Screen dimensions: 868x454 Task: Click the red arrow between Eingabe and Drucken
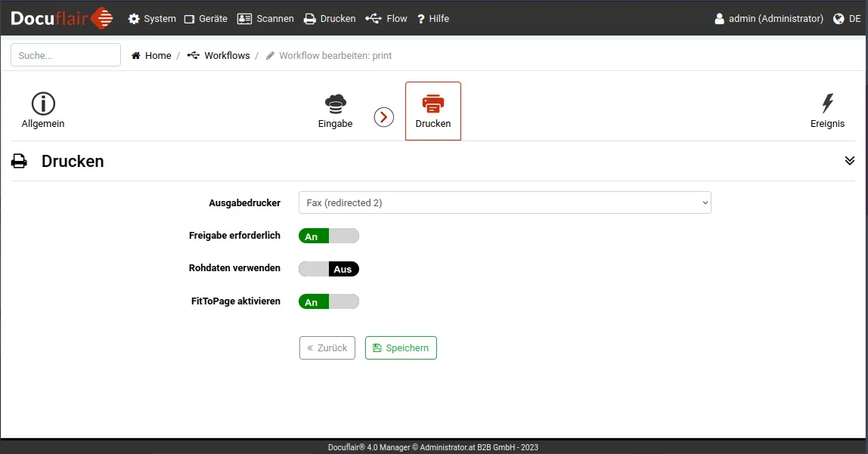(384, 117)
